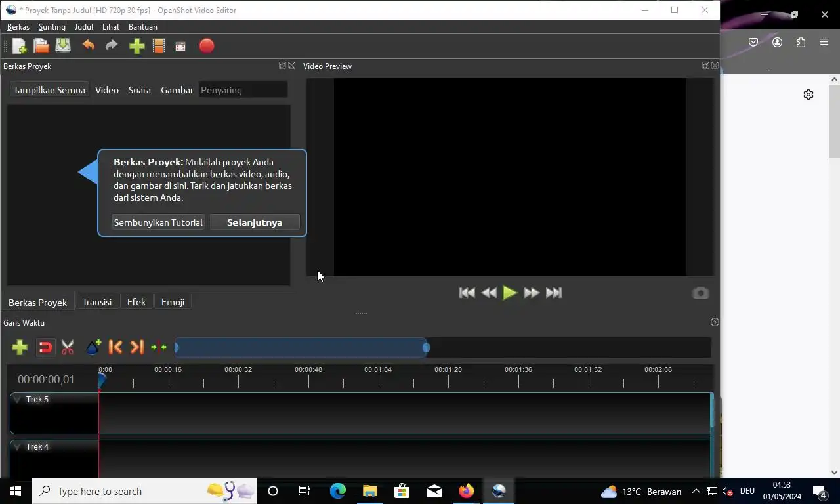Open a project via the folder icon
The height and width of the screenshot is (504, 840).
(41, 46)
